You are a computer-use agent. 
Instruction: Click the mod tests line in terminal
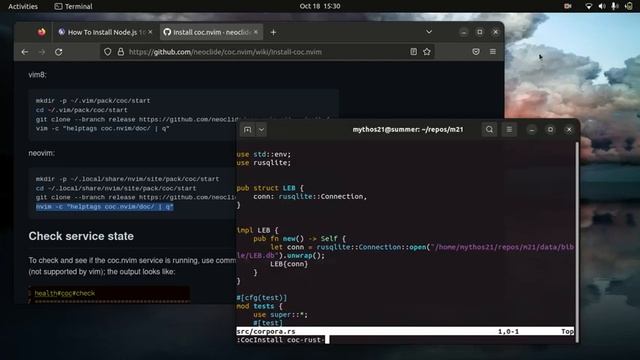(260, 306)
